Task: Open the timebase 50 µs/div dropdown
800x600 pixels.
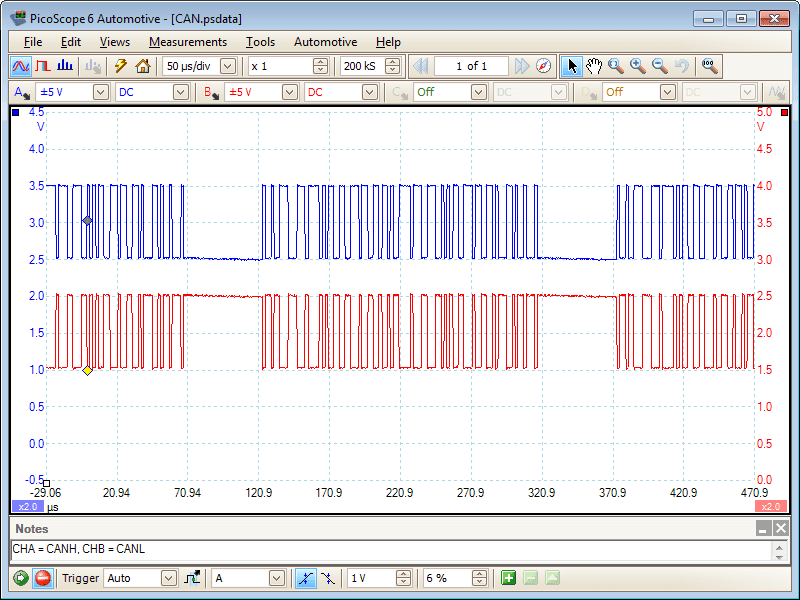Action: pos(228,66)
